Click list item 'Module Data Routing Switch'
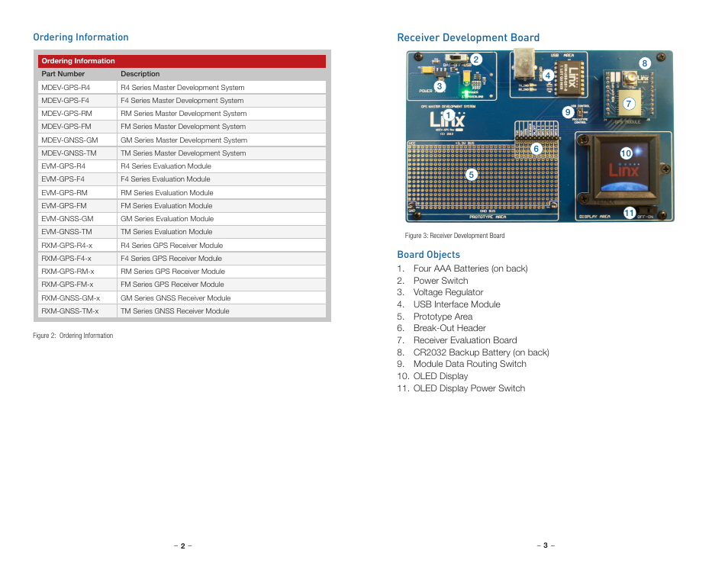 (470, 363)
